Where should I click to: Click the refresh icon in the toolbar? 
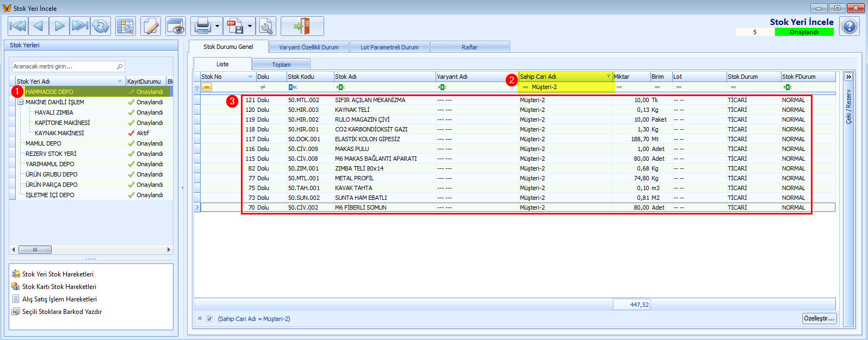[x=101, y=26]
